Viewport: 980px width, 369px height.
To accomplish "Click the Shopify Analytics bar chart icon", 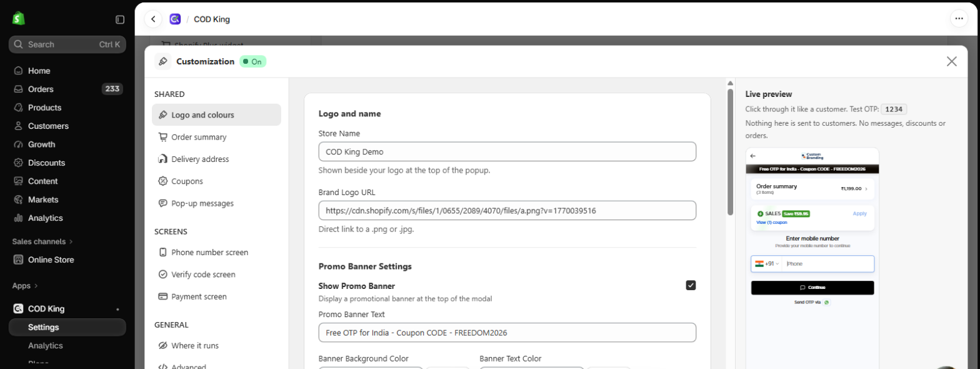I will tap(18, 218).
